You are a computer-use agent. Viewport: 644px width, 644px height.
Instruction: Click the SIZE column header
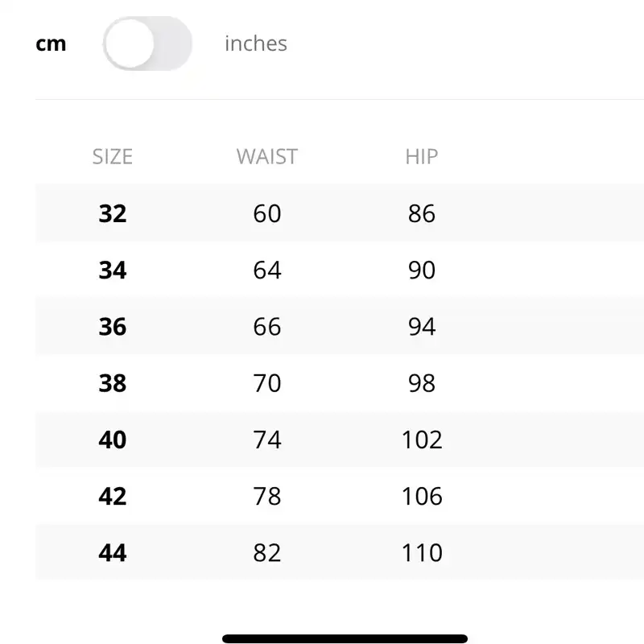click(112, 156)
